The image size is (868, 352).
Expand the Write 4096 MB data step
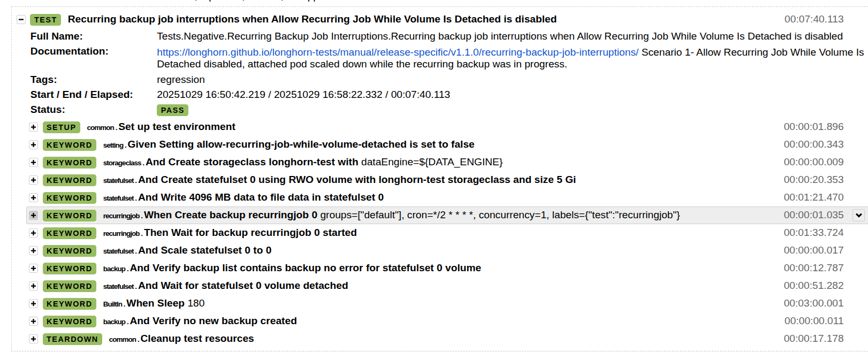pos(33,197)
